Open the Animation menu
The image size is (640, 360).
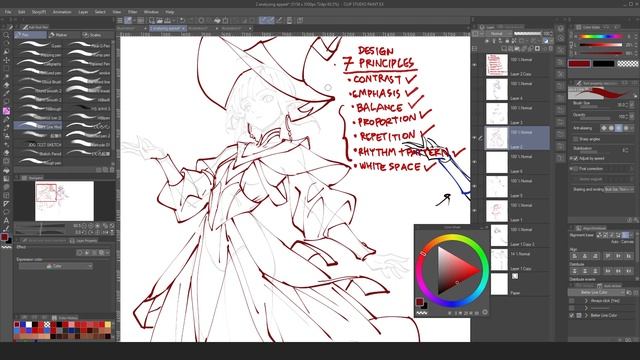click(62, 12)
